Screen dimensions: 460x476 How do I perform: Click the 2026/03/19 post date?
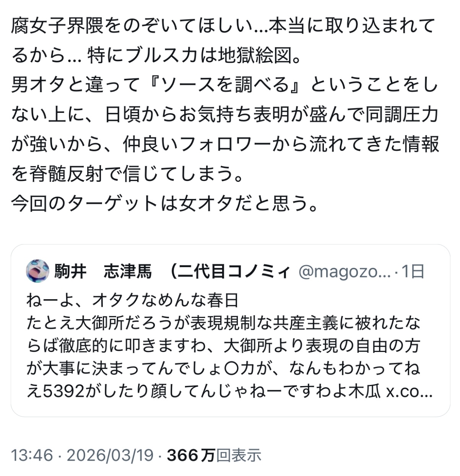pyautogui.click(x=110, y=455)
